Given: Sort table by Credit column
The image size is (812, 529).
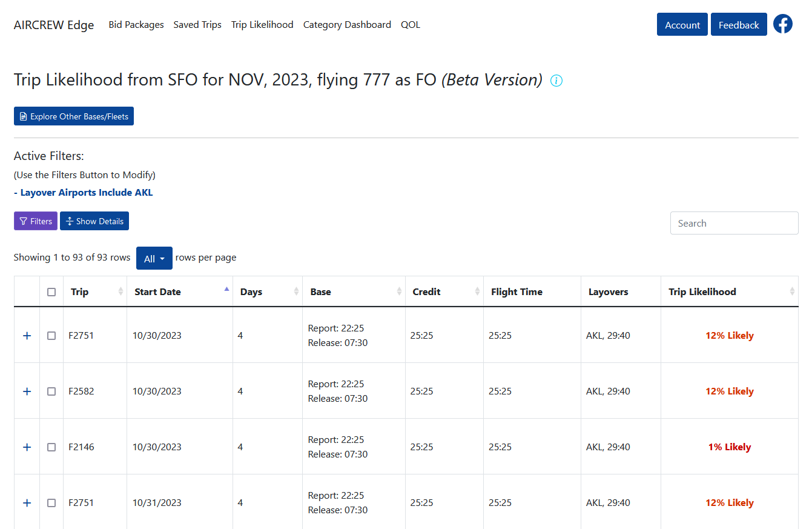Looking at the screenshot, I should click(444, 292).
